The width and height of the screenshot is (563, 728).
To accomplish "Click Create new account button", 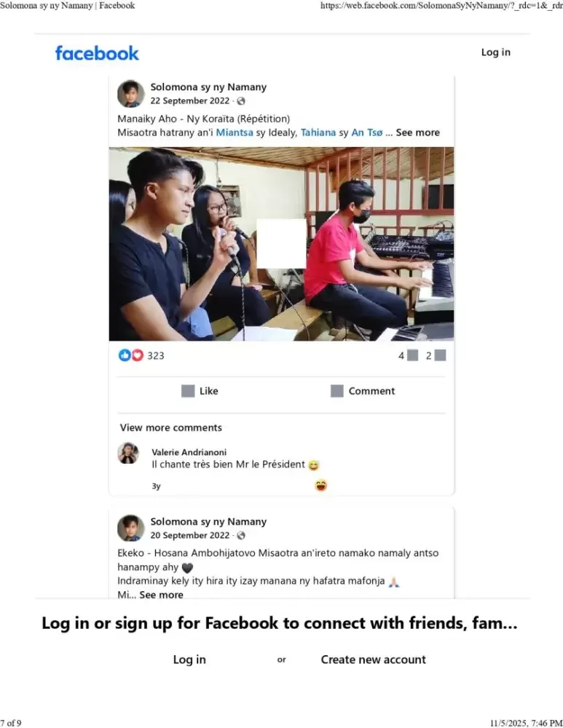I will click(374, 660).
